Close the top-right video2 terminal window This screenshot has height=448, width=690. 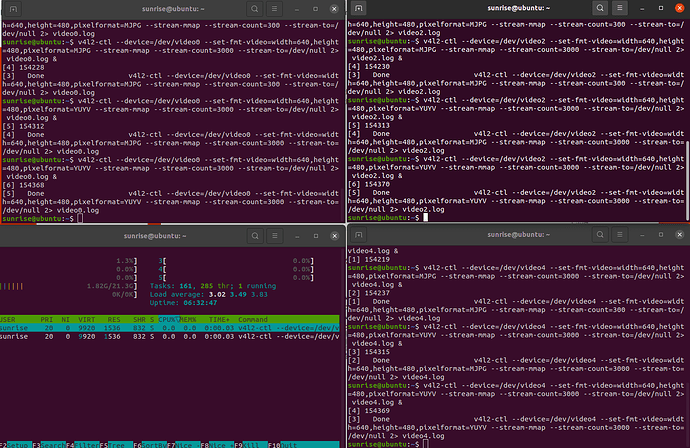[x=679, y=8]
